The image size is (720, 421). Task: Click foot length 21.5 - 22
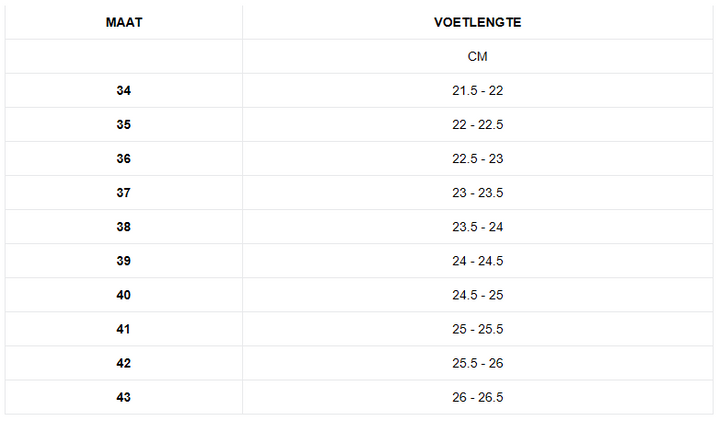tap(478, 90)
